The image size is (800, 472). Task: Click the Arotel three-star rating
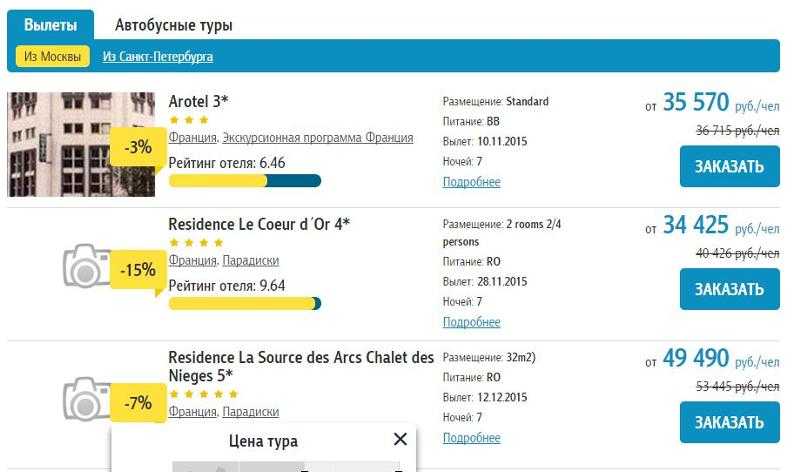click(x=189, y=120)
